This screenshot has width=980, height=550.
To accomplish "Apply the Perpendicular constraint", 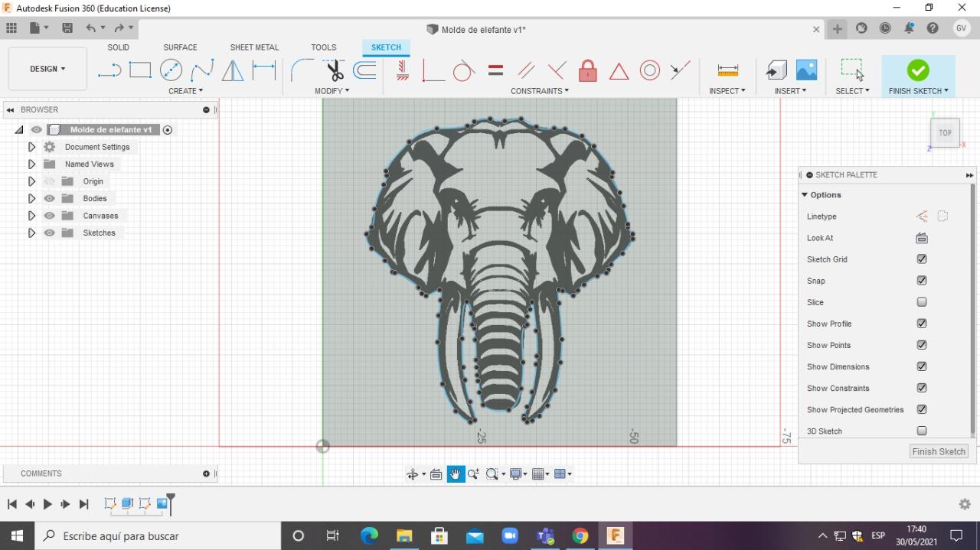I will click(x=557, y=70).
